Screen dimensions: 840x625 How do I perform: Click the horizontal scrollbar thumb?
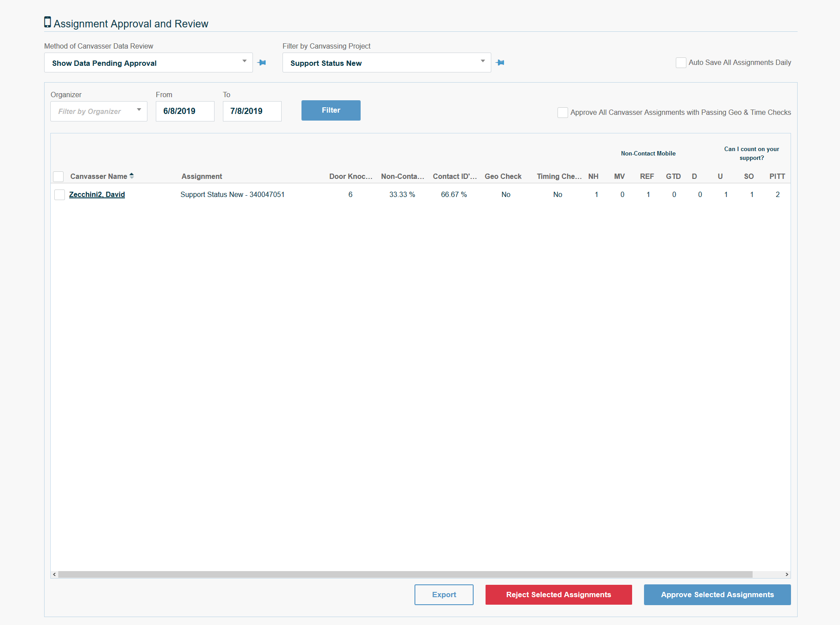pyautogui.click(x=405, y=574)
